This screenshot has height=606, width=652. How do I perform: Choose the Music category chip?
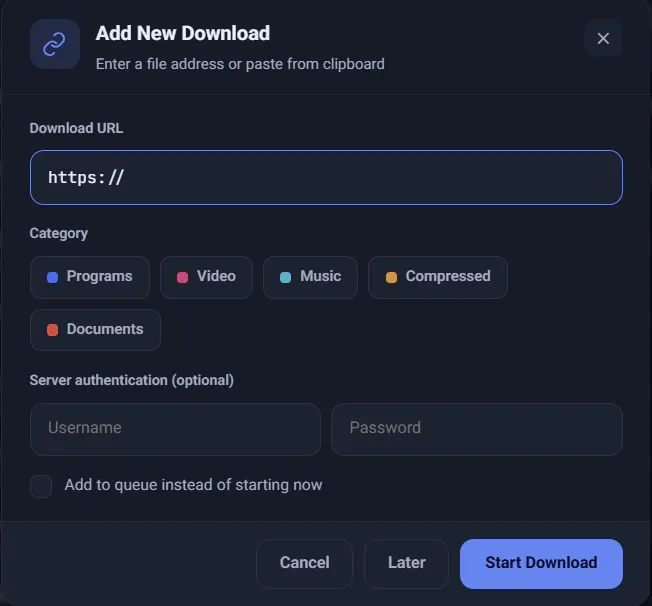click(x=310, y=277)
